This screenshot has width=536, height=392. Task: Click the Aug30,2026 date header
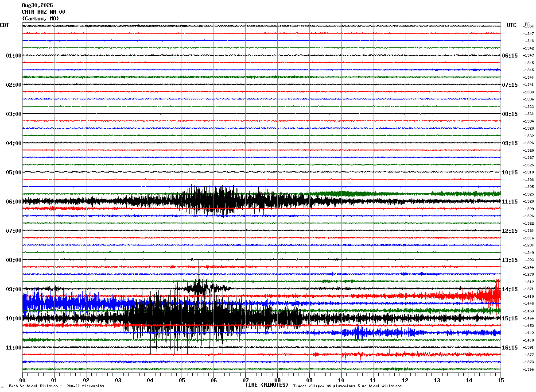[37, 5]
